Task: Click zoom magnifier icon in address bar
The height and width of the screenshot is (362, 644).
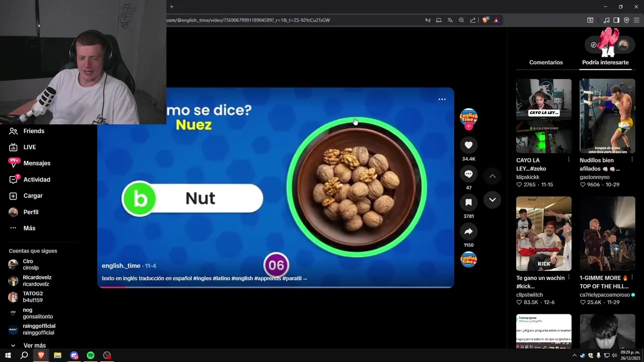Action: click(461, 20)
